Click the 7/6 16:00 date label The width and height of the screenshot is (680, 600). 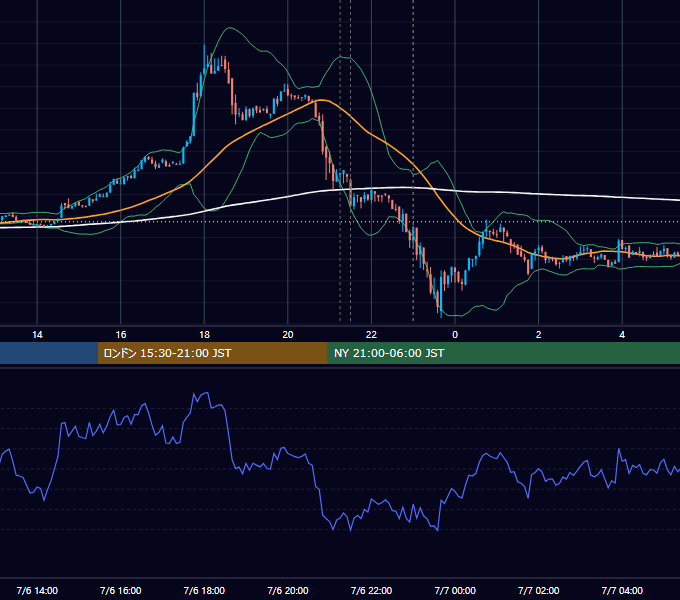point(121,590)
